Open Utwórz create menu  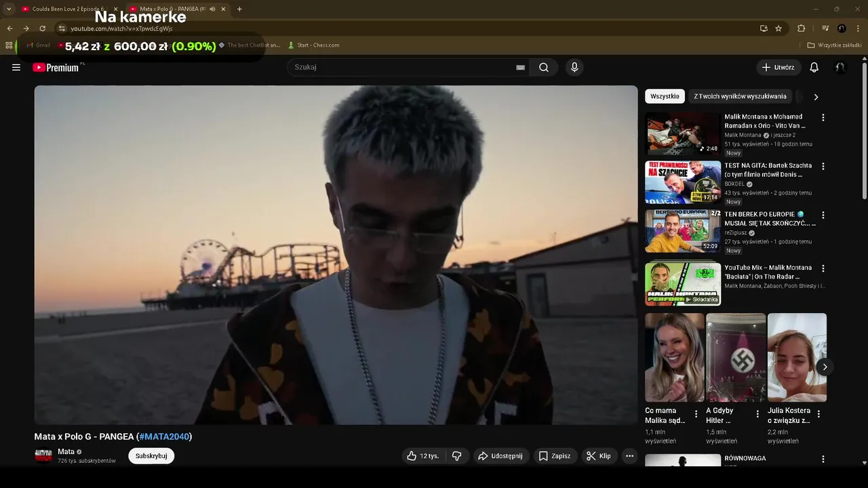point(778,67)
